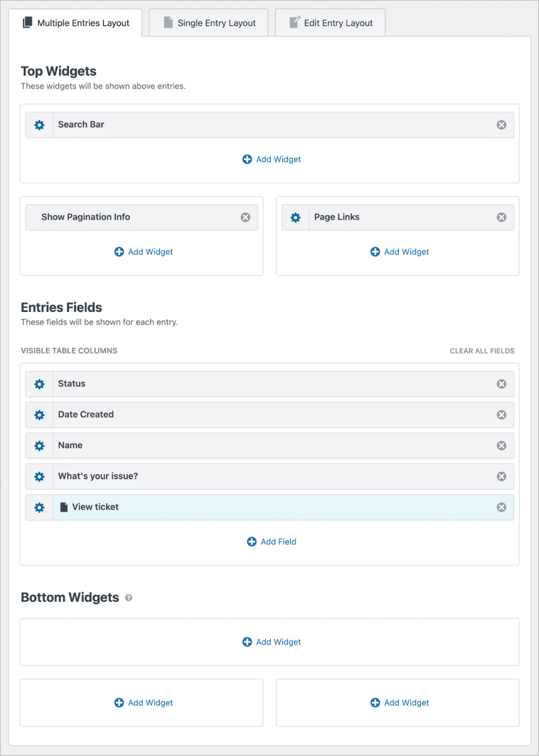This screenshot has width=539, height=756.
Task: Remove the Search Bar widget
Action: tap(502, 125)
